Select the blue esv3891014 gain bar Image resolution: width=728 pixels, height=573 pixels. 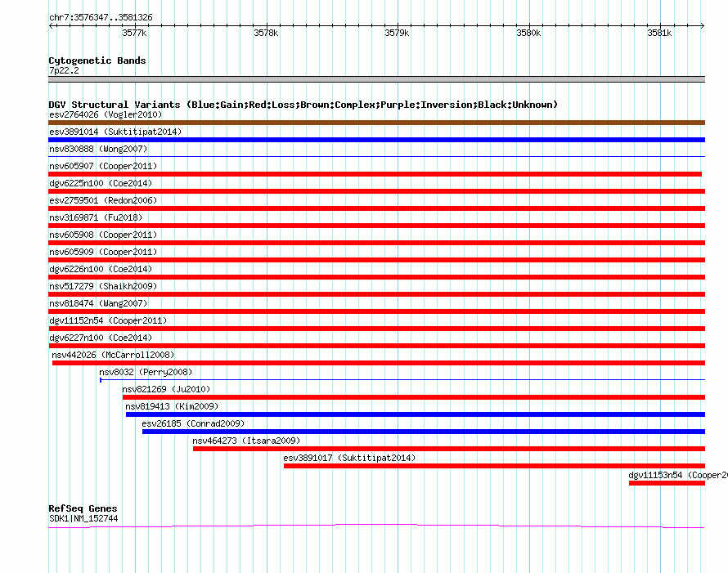tap(376, 140)
